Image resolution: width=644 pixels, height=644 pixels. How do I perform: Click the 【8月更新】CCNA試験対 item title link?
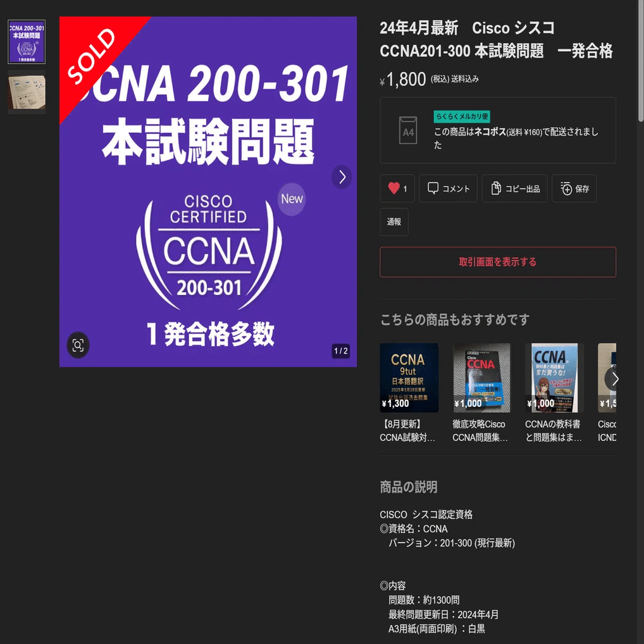point(407,431)
